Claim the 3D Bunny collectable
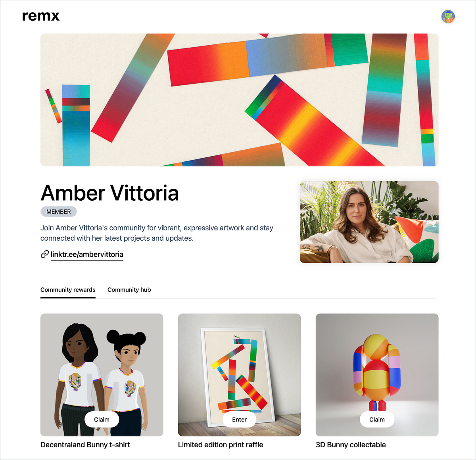This screenshot has width=476, height=460. point(377,420)
